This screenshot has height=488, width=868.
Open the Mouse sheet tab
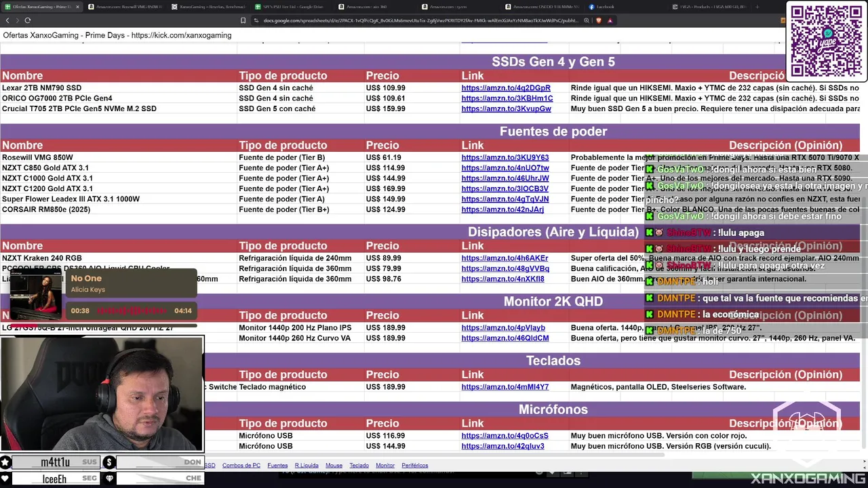334,466
